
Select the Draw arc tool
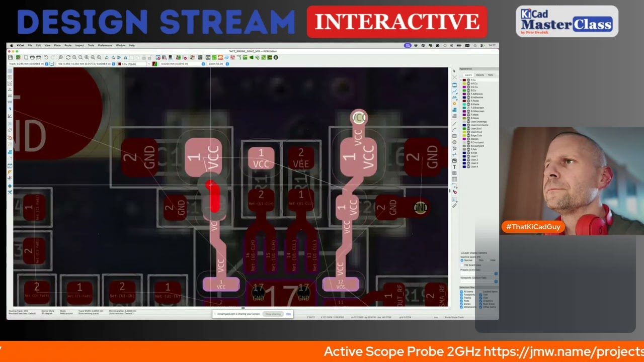454,130
